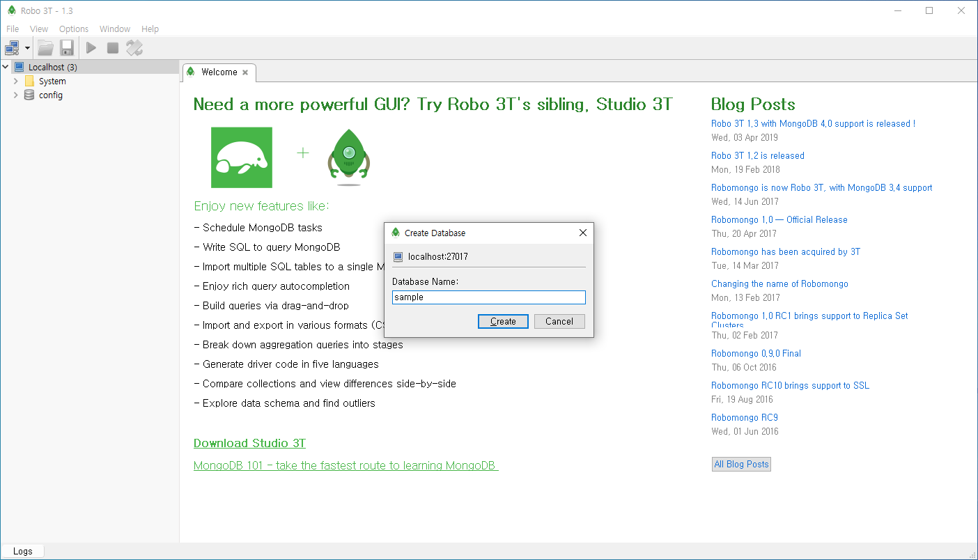
Task: Click the 'Enjoy new features like:' heading
Action: (262, 206)
